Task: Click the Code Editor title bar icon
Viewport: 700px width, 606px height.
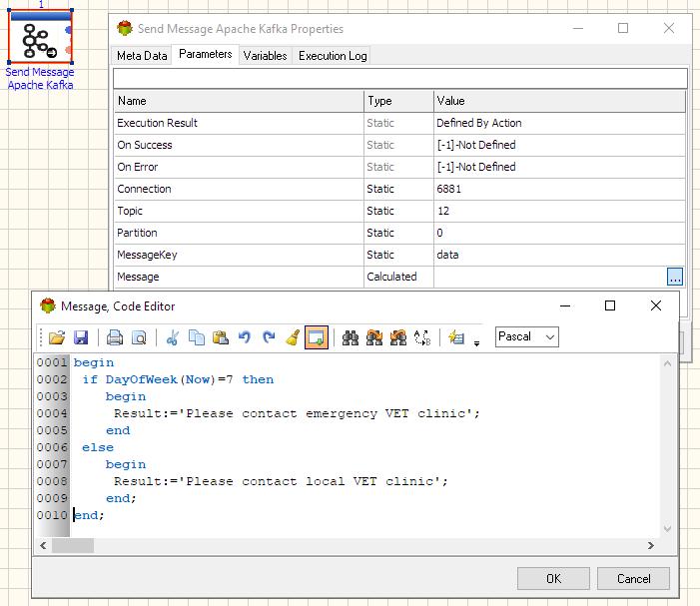Action: tap(47, 306)
